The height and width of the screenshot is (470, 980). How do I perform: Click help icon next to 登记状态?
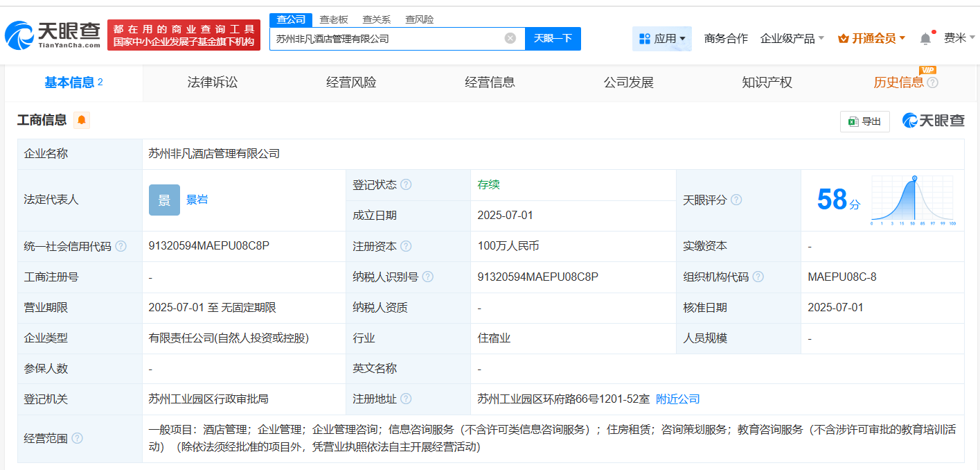pyautogui.click(x=406, y=185)
